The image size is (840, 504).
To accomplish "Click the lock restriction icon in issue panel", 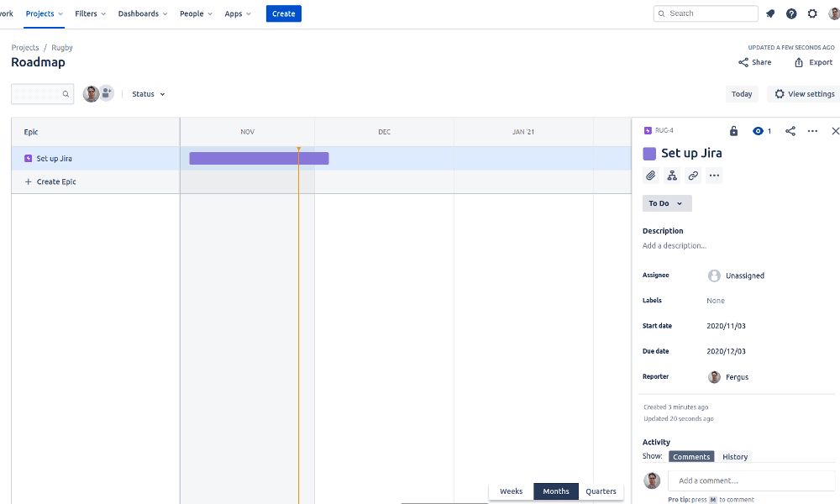I will (734, 131).
